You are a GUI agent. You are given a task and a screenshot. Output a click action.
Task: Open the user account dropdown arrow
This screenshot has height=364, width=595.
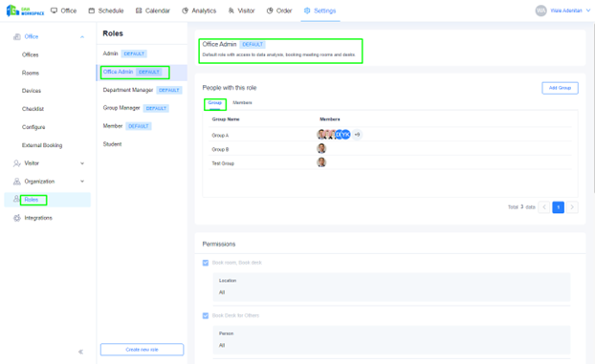coord(588,11)
